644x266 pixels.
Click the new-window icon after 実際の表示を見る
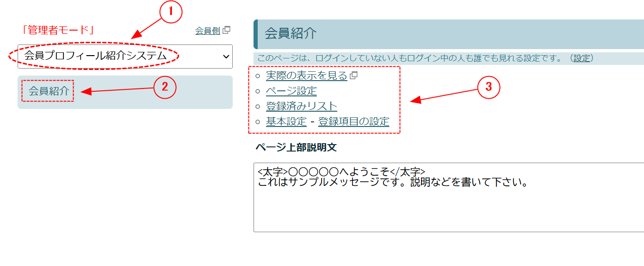tap(353, 76)
